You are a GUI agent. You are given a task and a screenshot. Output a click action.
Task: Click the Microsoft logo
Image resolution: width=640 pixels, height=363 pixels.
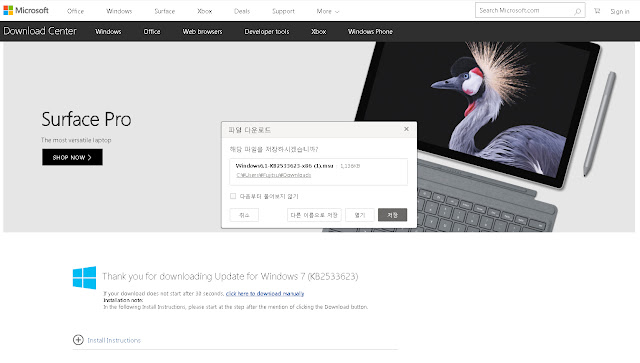tap(26, 10)
